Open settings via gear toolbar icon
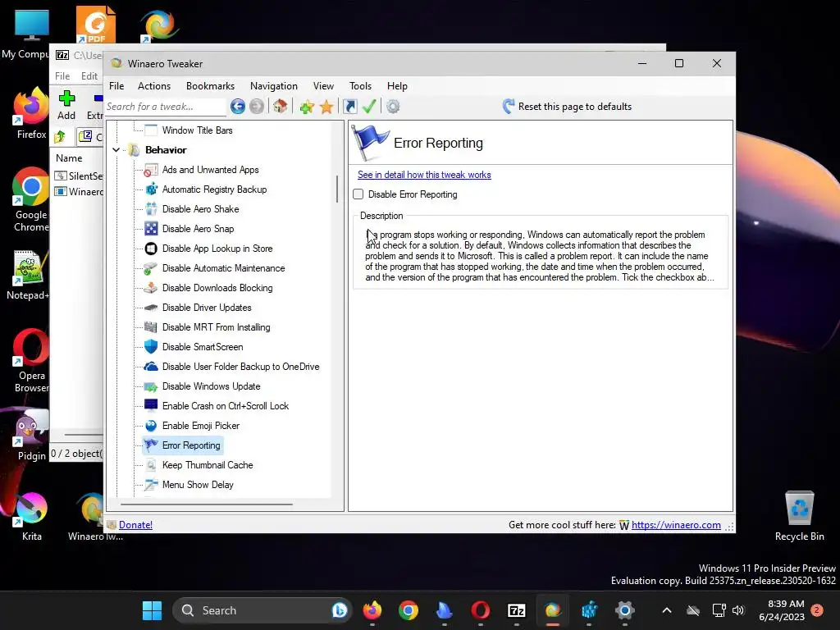Screen dimensions: 840x630 (x=393, y=107)
